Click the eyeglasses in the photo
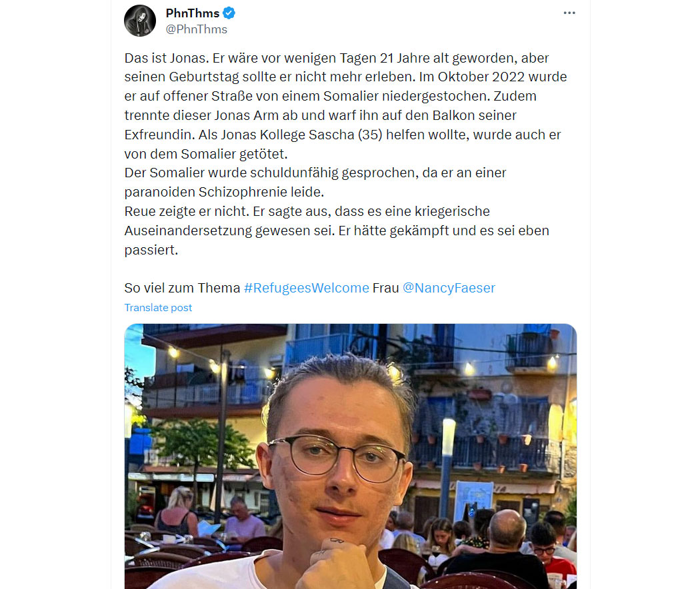The height and width of the screenshot is (589, 700). [x=338, y=458]
